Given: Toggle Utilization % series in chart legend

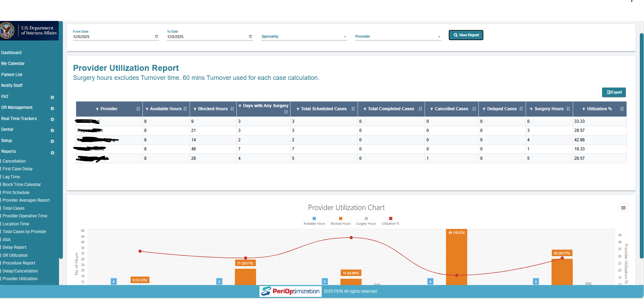Looking at the screenshot, I should coord(390,221).
